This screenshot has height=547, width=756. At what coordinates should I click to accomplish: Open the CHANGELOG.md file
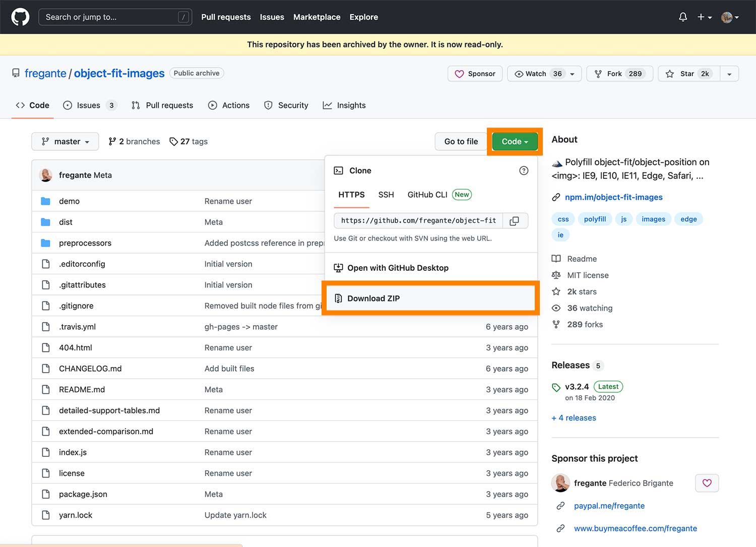pyautogui.click(x=90, y=369)
